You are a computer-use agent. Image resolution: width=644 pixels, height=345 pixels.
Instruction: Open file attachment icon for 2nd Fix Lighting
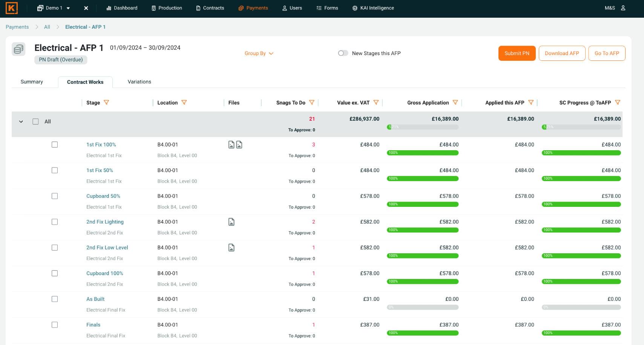pyautogui.click(x=232, y=222)
